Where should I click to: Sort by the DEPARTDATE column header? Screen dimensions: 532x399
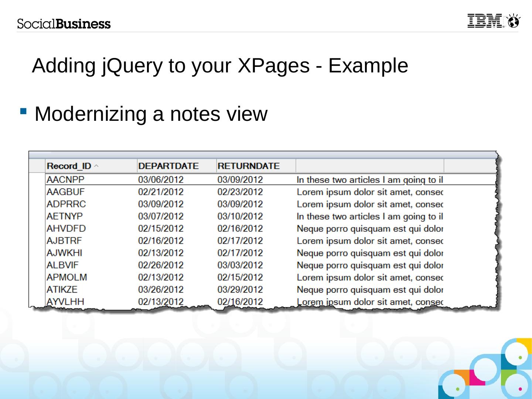tap(168, 166)
